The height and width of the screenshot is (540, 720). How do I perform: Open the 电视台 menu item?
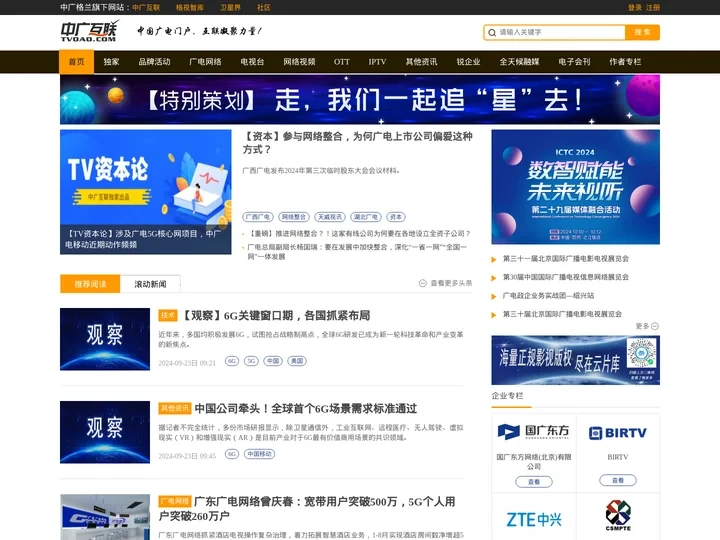(x=252, y=62)
